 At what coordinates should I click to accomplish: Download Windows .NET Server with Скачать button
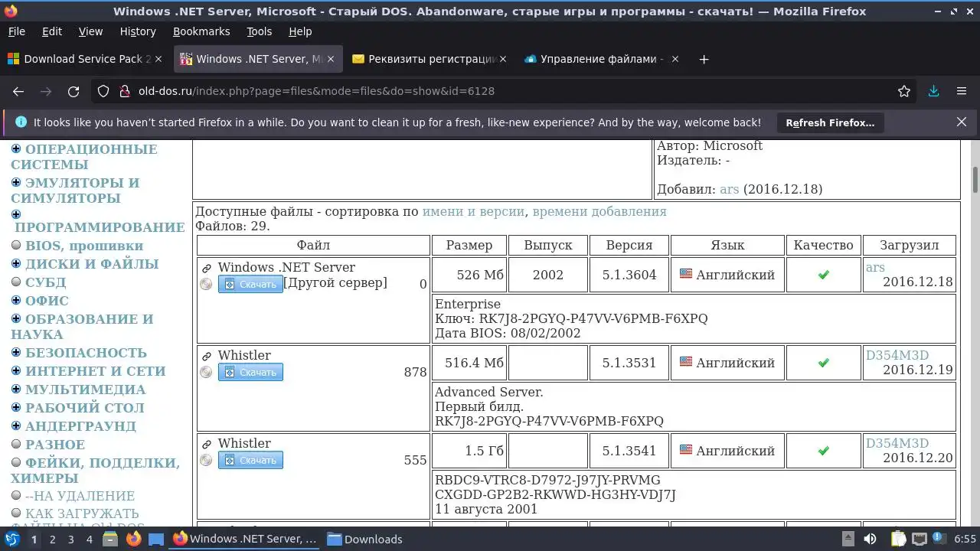coord(250,285)
